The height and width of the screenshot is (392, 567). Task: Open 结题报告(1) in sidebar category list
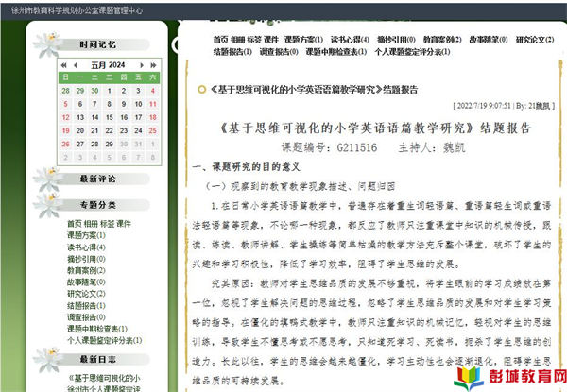click(x=86, y=306)
